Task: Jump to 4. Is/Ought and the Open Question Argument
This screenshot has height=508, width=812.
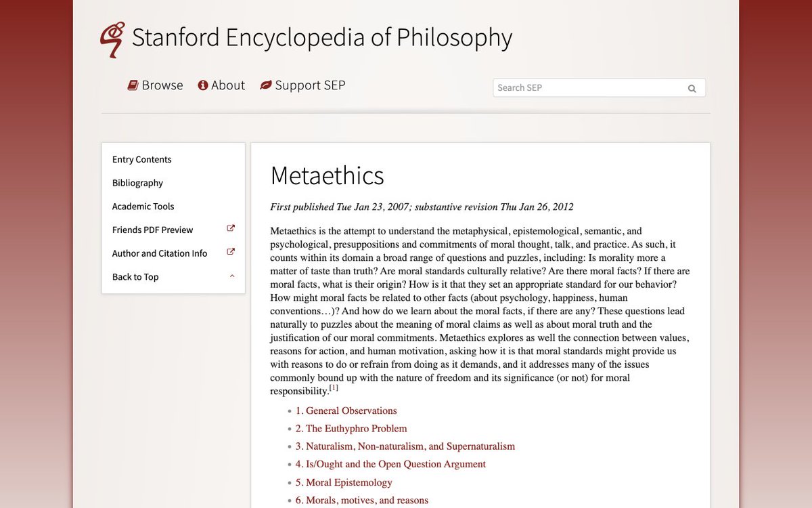Action: pyautogui.click(x=390, y=465)
